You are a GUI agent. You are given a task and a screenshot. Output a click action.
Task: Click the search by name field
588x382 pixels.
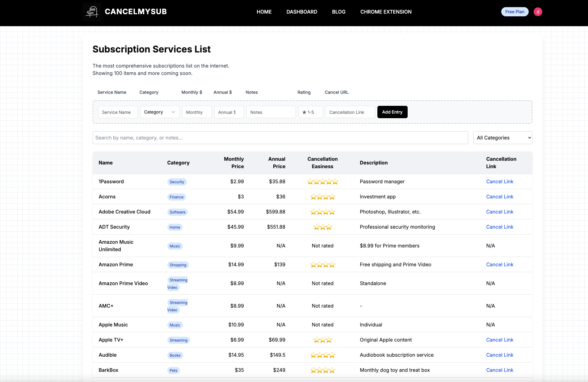[x=280, y=138]
